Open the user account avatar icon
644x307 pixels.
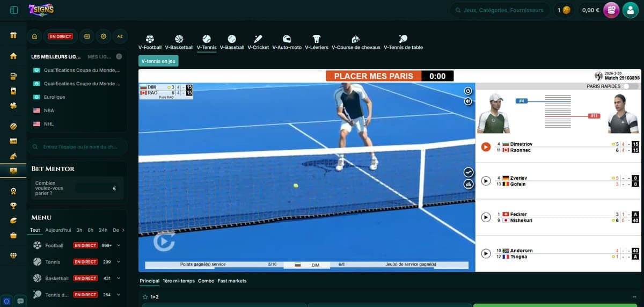click(630, 10)
